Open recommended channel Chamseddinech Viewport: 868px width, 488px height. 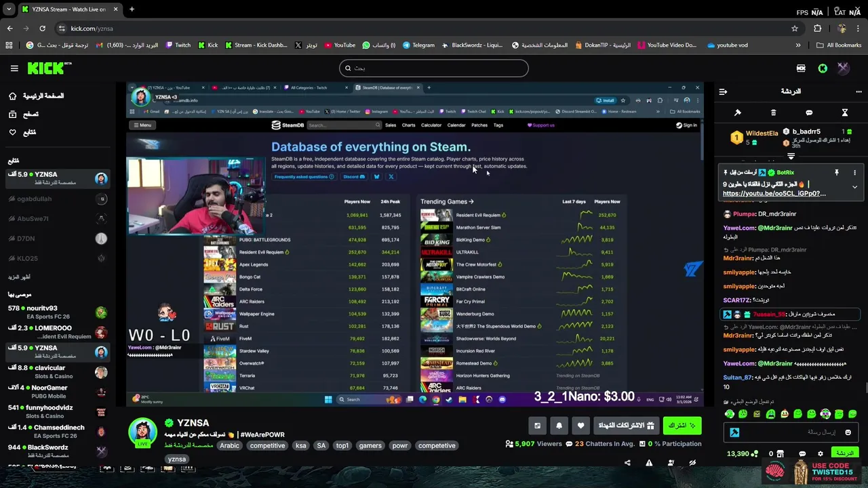58,431
